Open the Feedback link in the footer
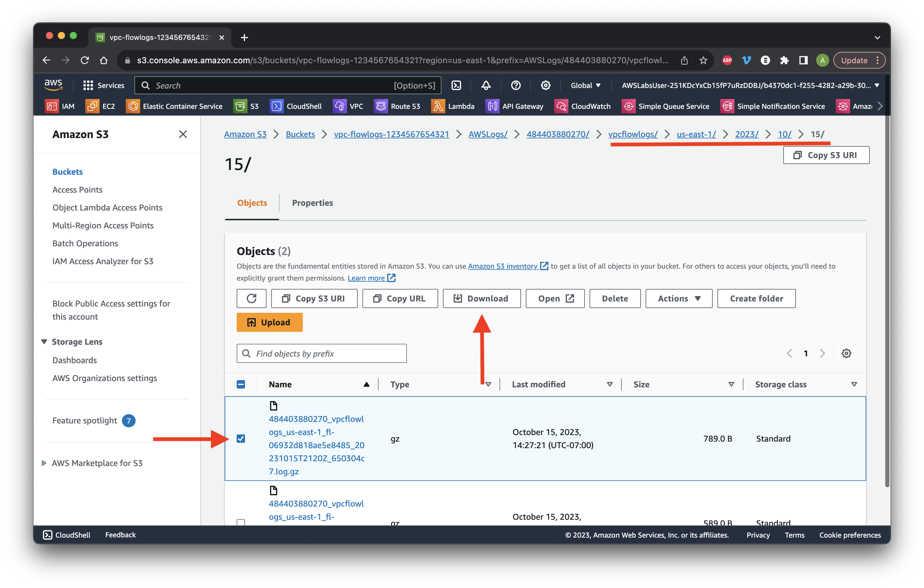 (x=120, y=534)
